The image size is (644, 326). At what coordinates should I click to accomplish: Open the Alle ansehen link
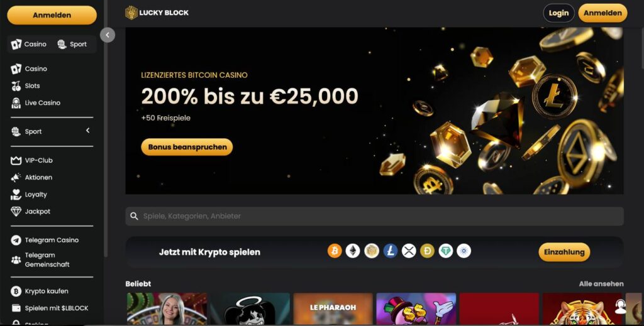click(601, 284)
